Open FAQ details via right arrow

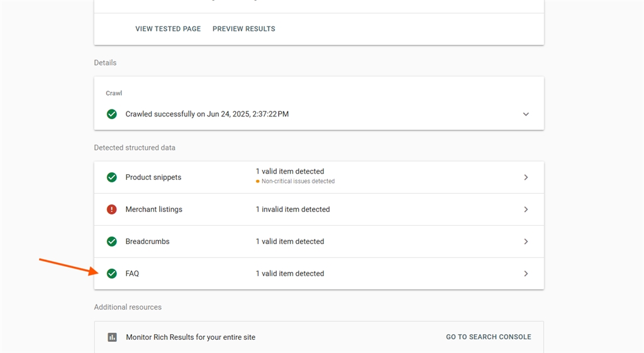point(526,273)
